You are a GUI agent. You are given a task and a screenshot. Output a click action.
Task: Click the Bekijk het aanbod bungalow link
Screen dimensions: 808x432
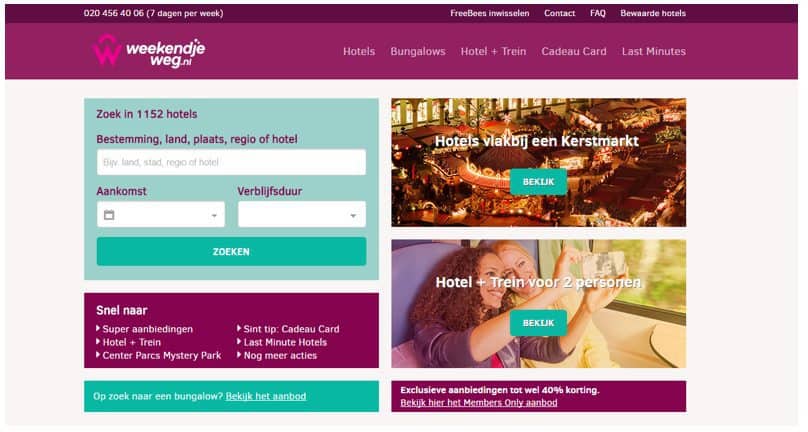266,396
